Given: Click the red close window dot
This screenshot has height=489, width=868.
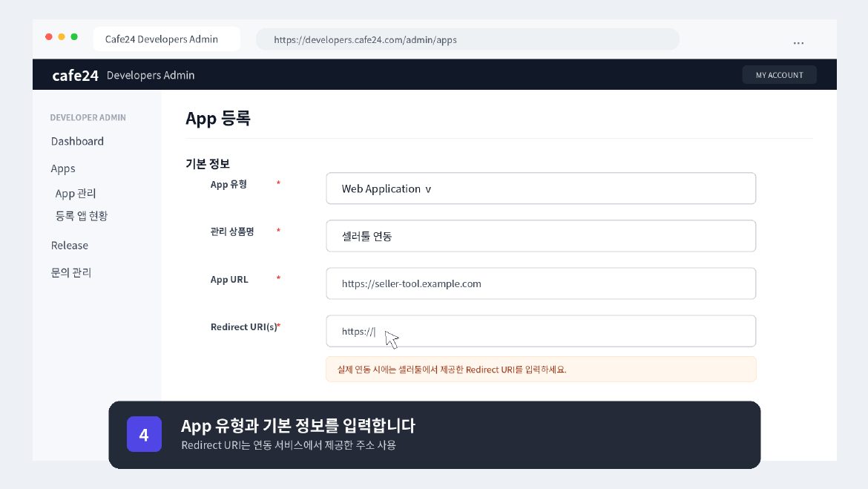Looking at the screenshot, I should click(49, 36).
